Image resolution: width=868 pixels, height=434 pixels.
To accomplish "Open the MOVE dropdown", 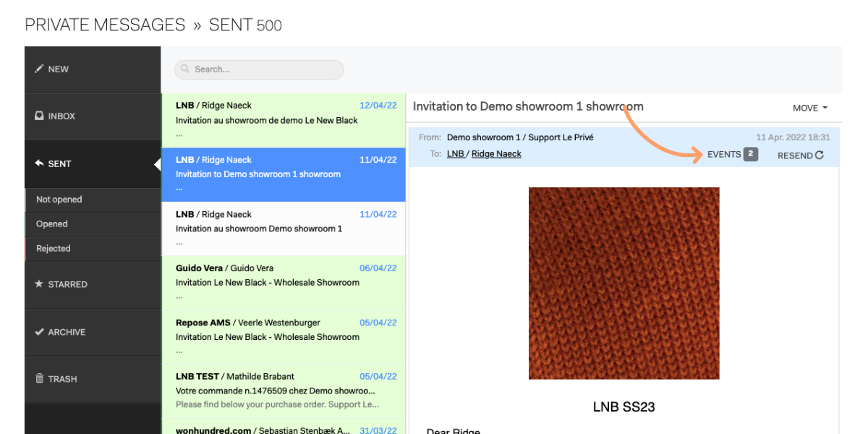I will pos(810,108).
